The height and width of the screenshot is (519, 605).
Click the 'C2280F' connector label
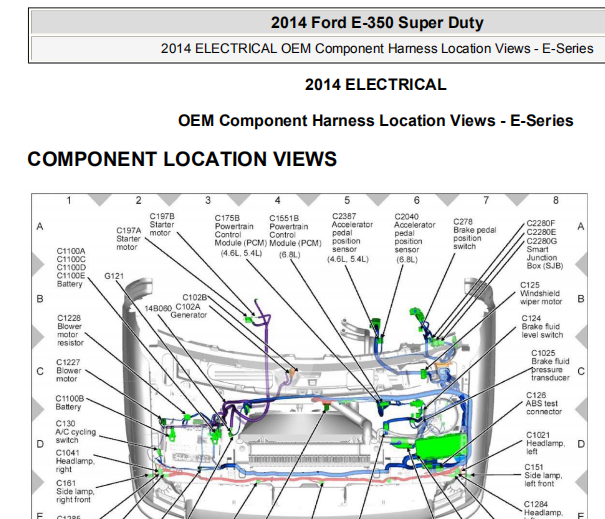coord(541,223)
